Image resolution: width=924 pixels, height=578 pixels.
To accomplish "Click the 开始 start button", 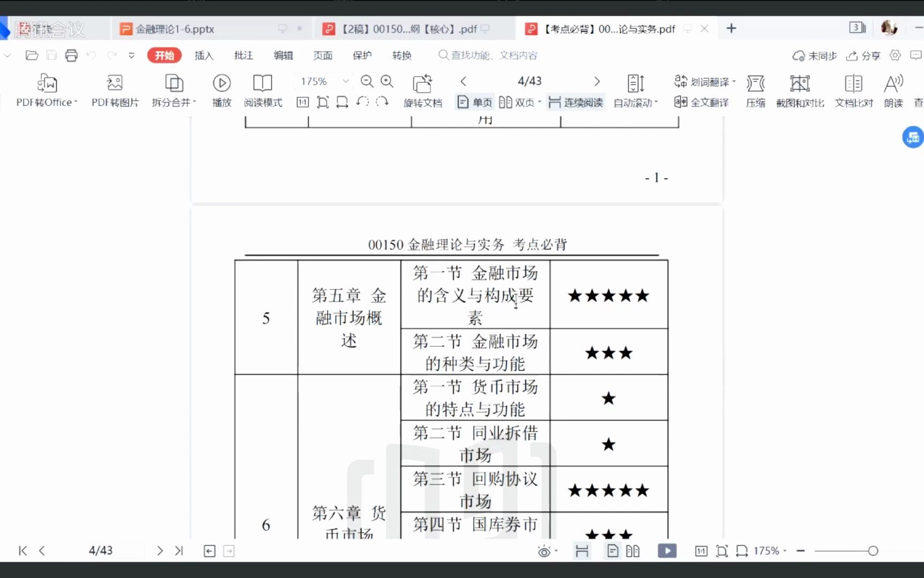I will coord(165,55).
